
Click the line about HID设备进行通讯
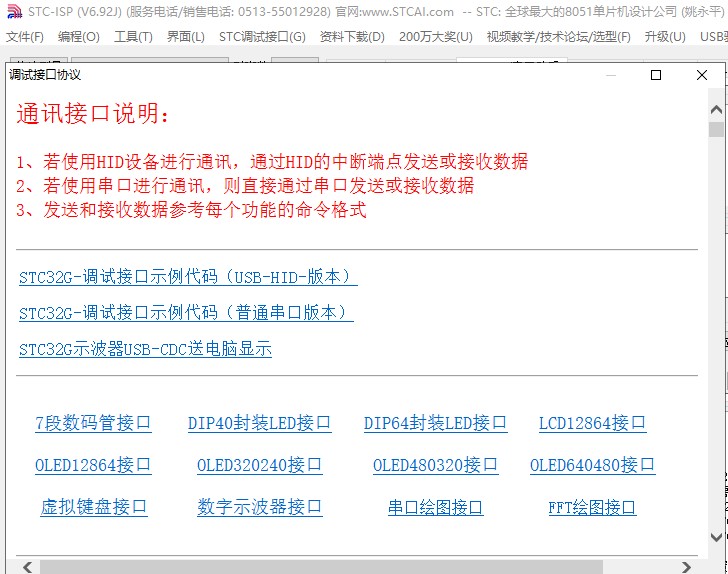click(x=272, y=162)
